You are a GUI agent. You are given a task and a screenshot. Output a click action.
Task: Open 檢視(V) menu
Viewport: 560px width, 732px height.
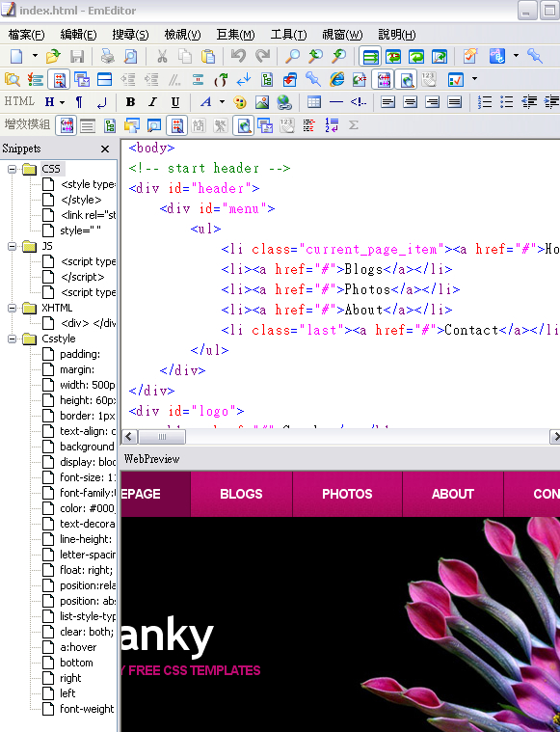point(182,35)
